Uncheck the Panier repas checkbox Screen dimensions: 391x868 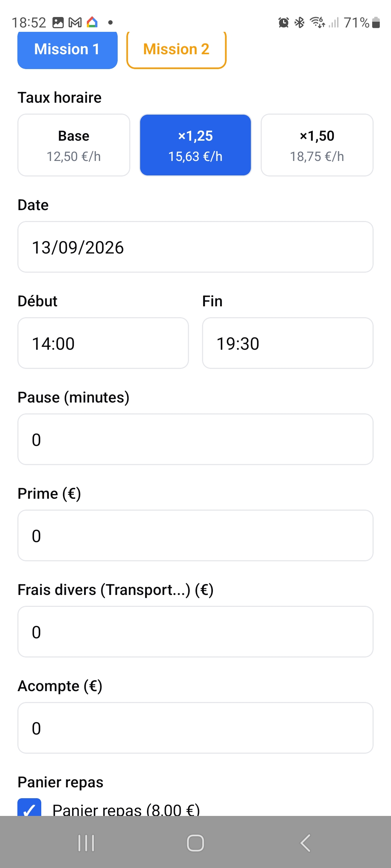tap(29, 808)
